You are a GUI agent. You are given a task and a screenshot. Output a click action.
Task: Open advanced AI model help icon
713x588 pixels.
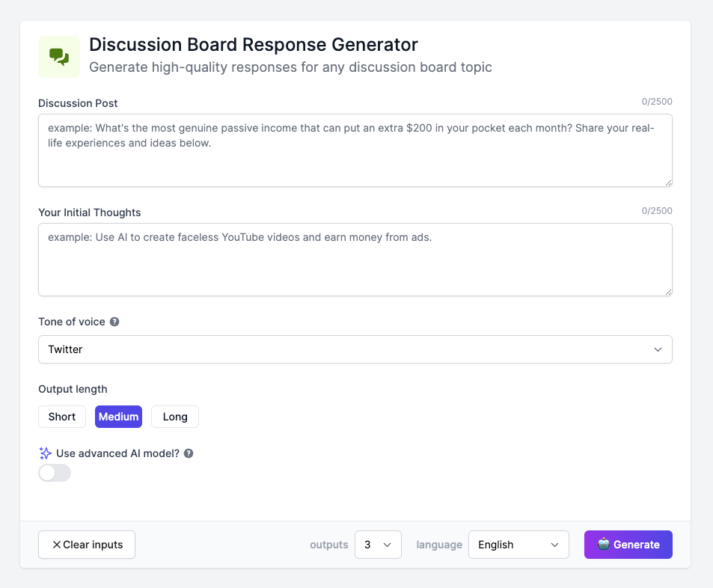(x=189, y=453)
